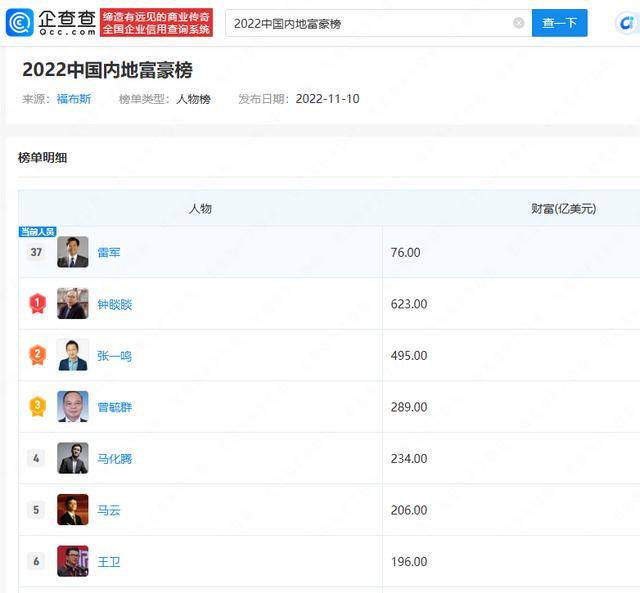Click the 2022中国内地富豪榜 page title
Screen dimensions: 640x593
[107, 70]
